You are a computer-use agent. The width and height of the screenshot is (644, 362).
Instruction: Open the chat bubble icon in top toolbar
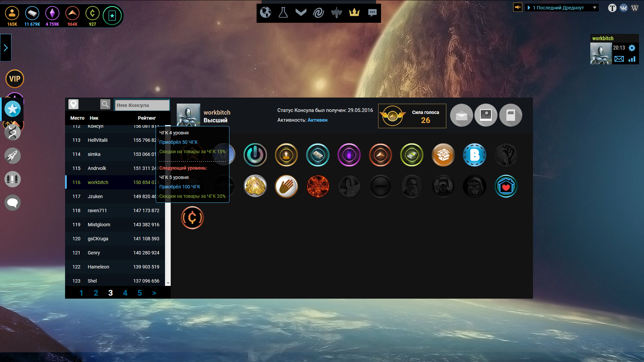click(x=372, y=13)
